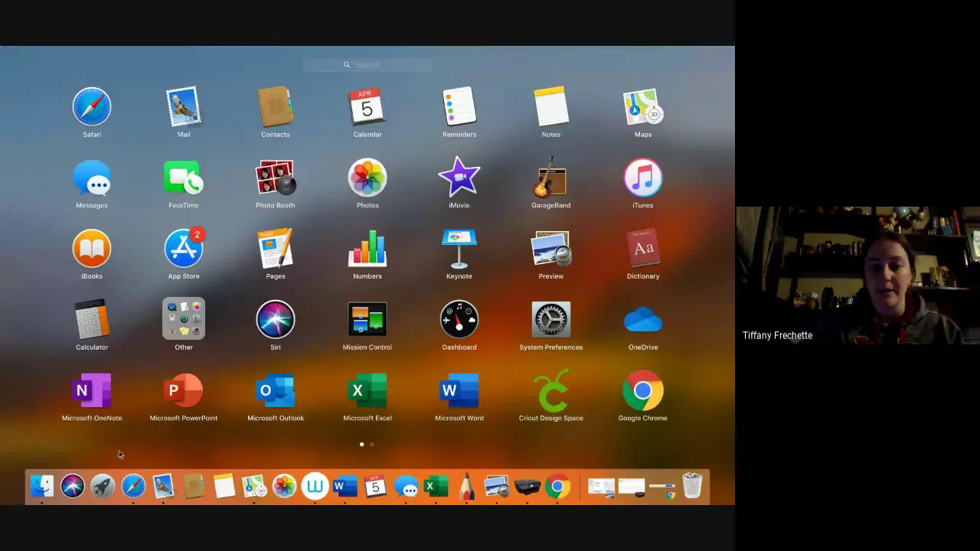Launch the OneDrive app

[643, 320]
